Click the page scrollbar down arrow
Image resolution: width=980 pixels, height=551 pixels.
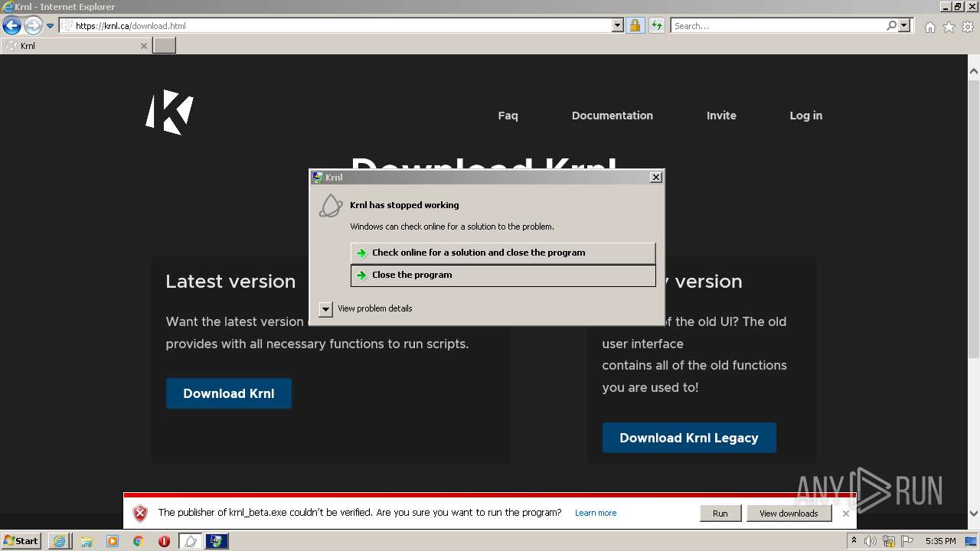tap(973, 514)
